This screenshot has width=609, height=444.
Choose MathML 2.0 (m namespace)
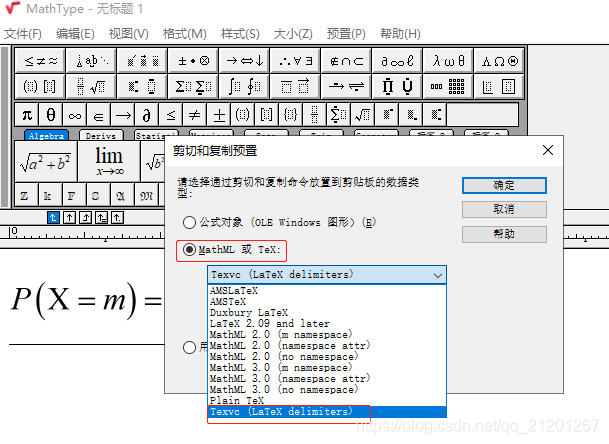click(x=327, y=334)
